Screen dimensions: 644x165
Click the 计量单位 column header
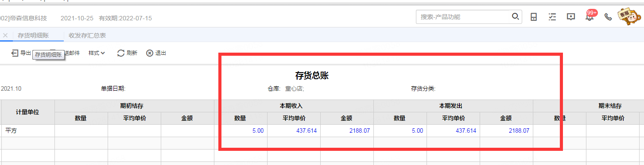[x=27, y=112]
